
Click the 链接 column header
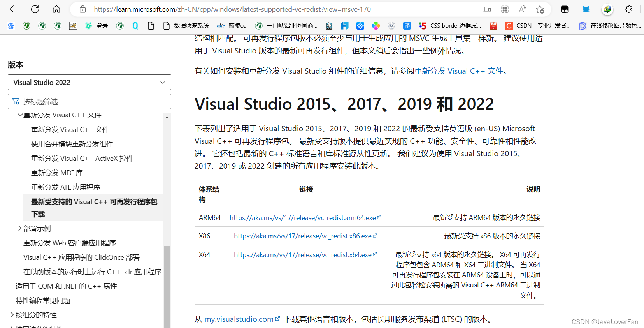(306, 189)
